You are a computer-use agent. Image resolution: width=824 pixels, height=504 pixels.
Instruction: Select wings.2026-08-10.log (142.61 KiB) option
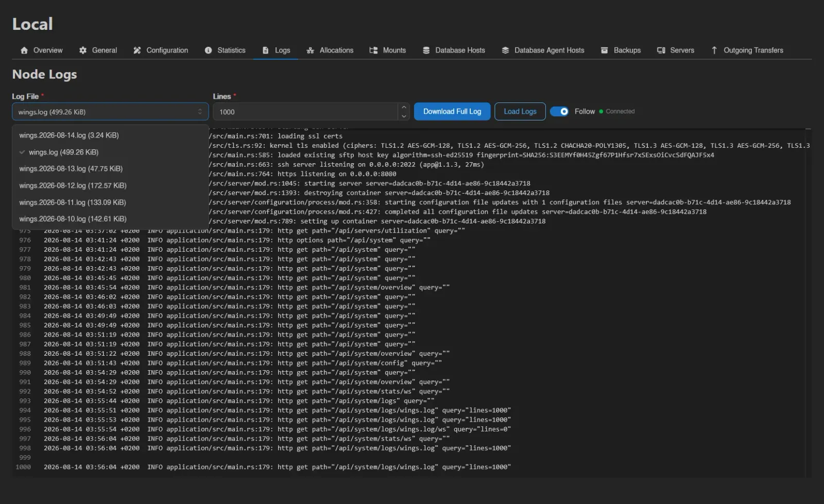pyautogui.click(x=110, y=219)
